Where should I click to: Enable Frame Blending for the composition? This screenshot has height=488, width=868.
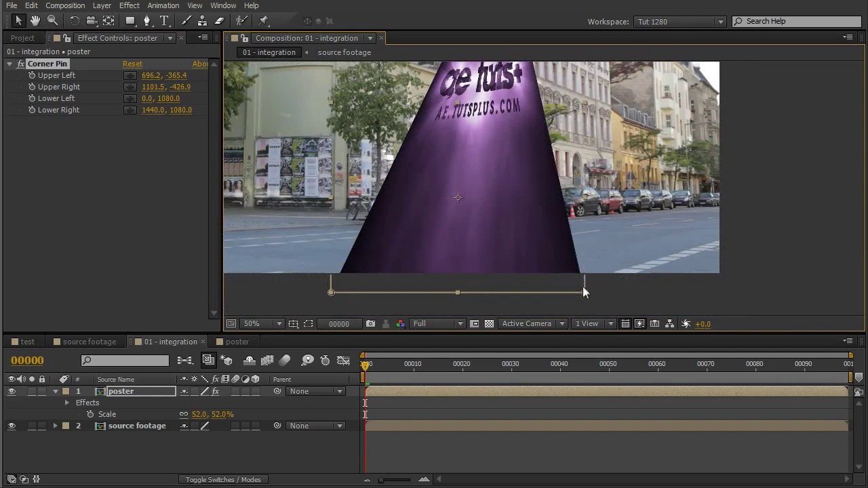point(267,361)
